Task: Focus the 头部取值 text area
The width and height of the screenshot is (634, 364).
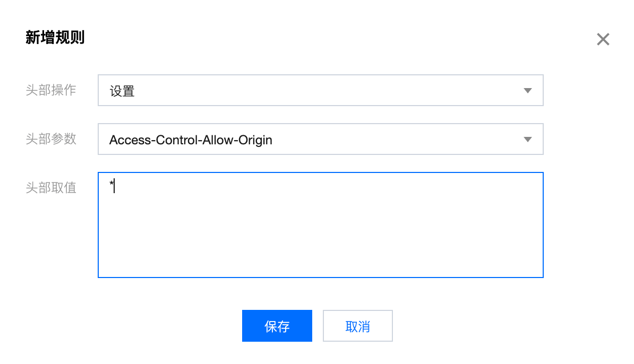Action: [x=320, y=224]
